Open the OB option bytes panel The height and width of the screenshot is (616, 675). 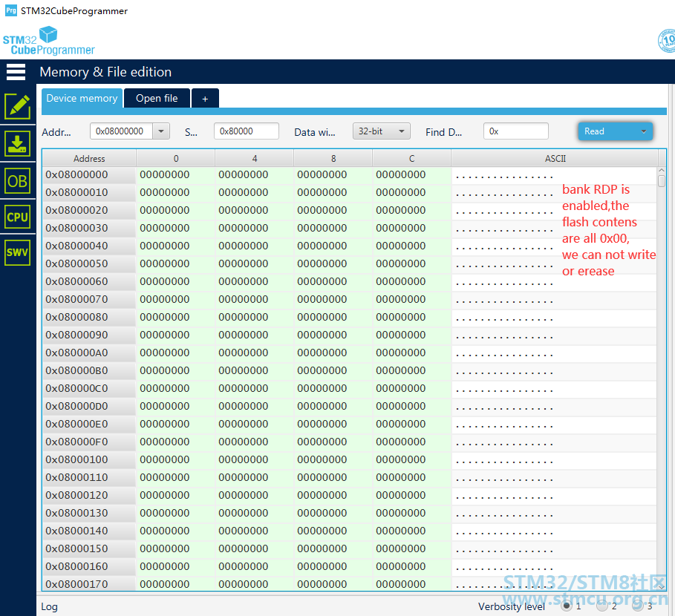18,180
